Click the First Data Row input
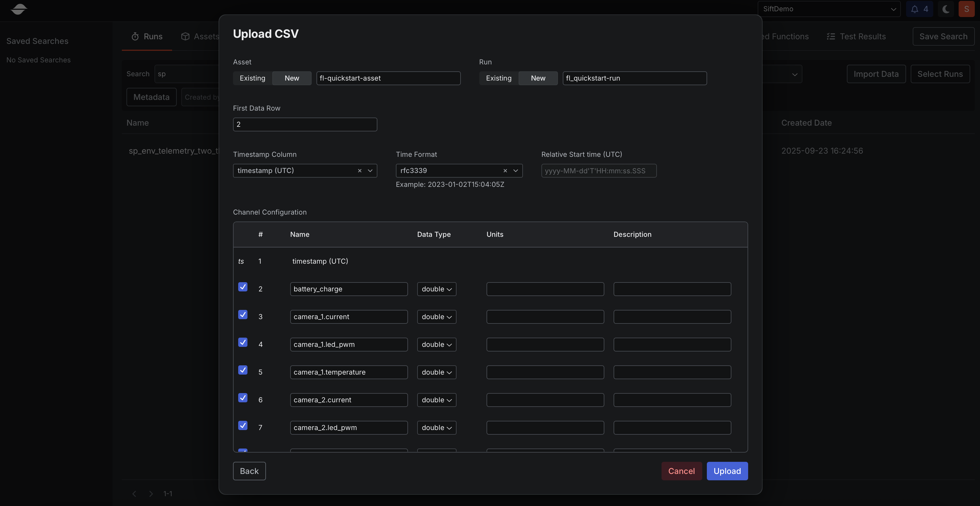This screenshot has height=506, width=980. click(x=305, y=124)
